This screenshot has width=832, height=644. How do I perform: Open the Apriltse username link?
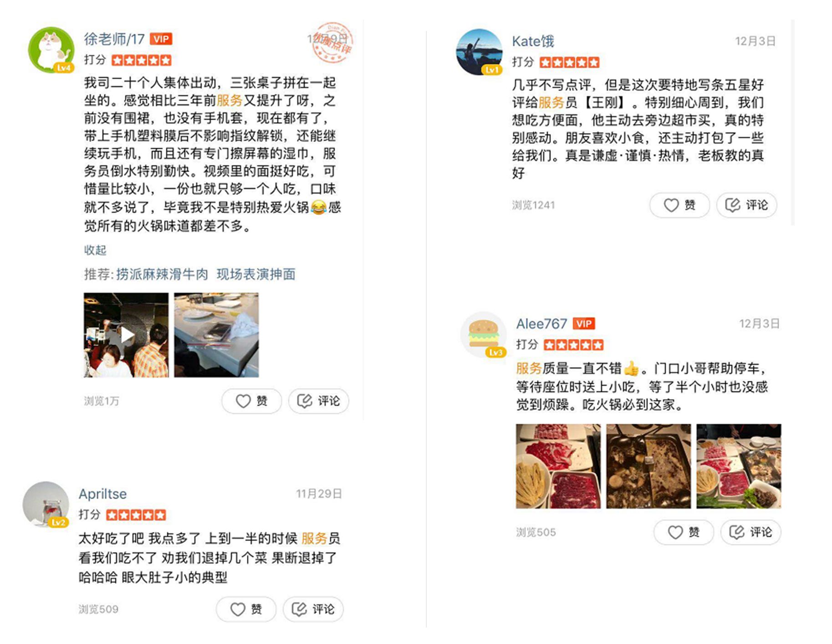click(x=102, y=494)
